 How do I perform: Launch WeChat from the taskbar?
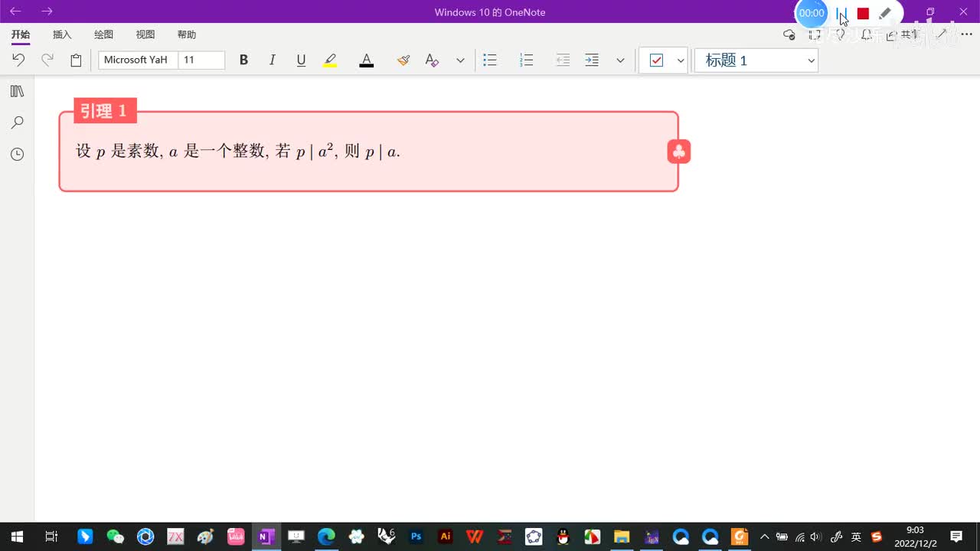point(116,536)
